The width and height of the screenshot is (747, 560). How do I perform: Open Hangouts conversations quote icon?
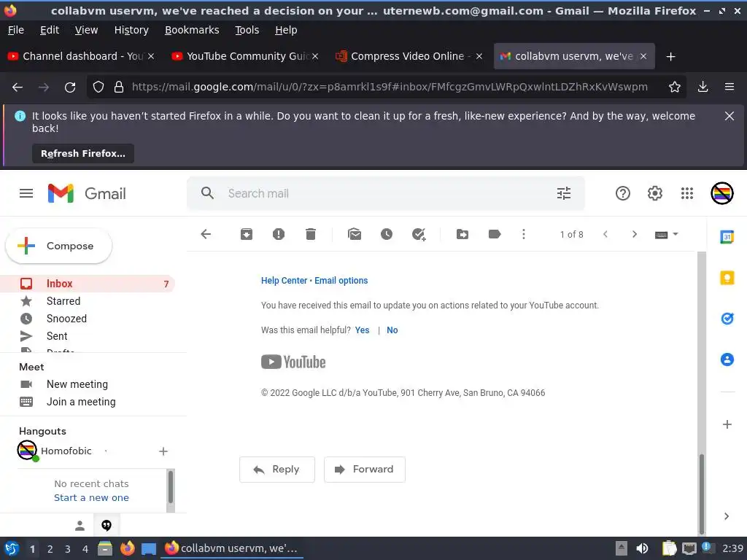(107, 525)
